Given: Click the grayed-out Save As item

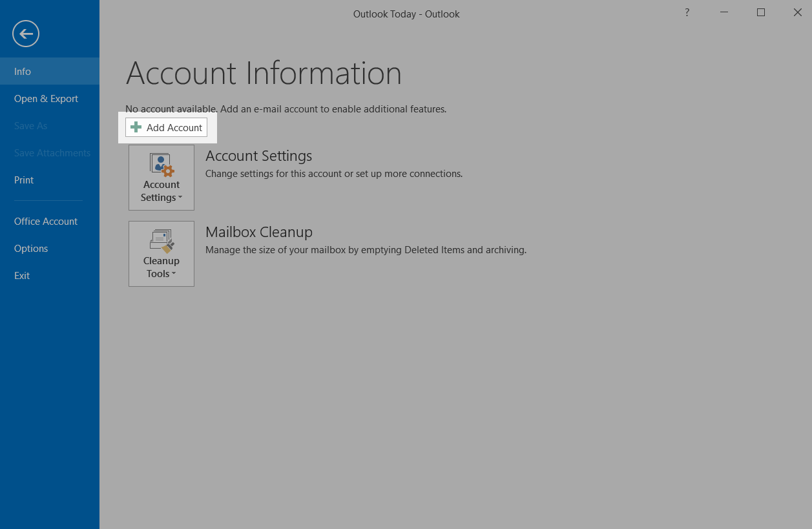Looking at the screenshot, I should [30, 126].
